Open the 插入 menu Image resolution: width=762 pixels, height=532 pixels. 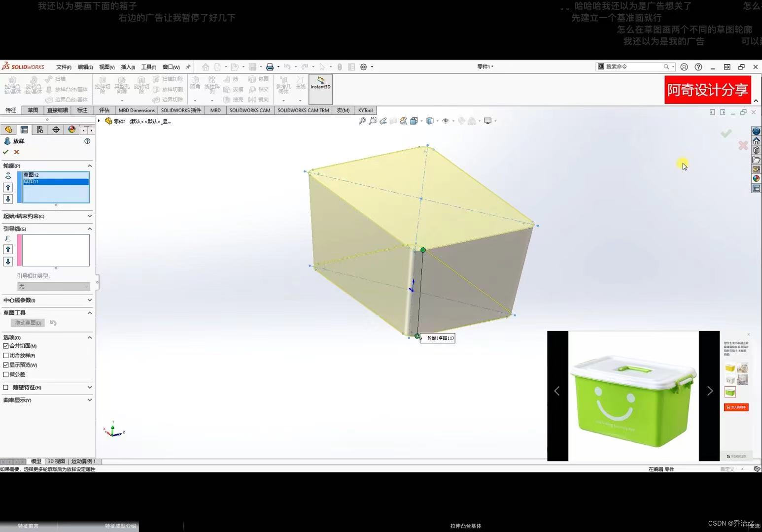tap(128, 67)
